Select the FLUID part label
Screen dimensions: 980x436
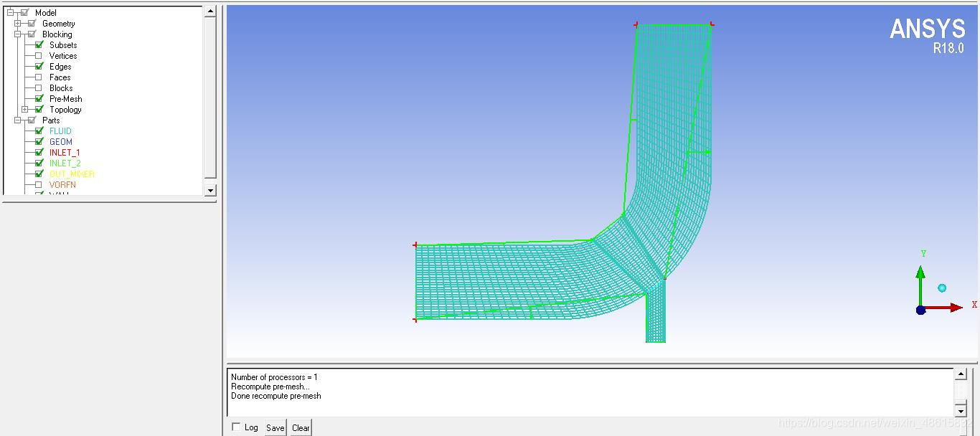pyautogui.click(x=60, y=131)
